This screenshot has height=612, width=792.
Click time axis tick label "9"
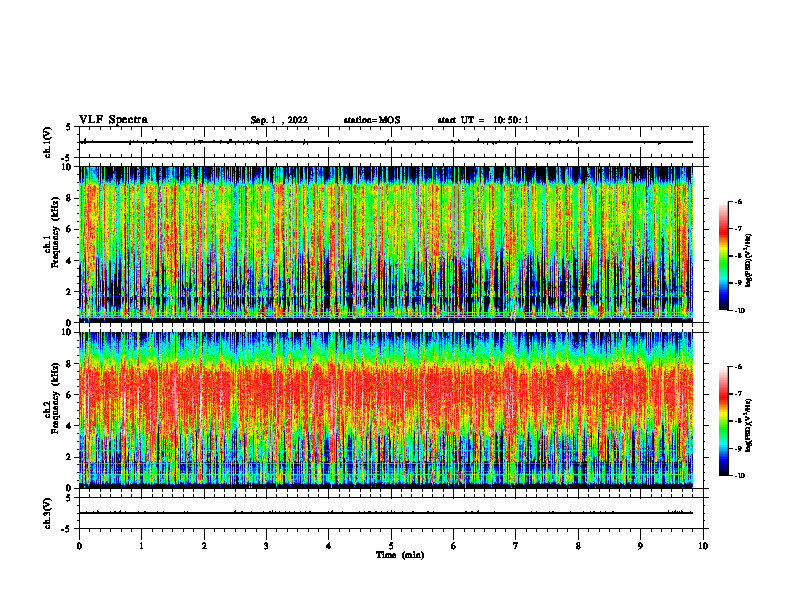[x=640, y=546]
